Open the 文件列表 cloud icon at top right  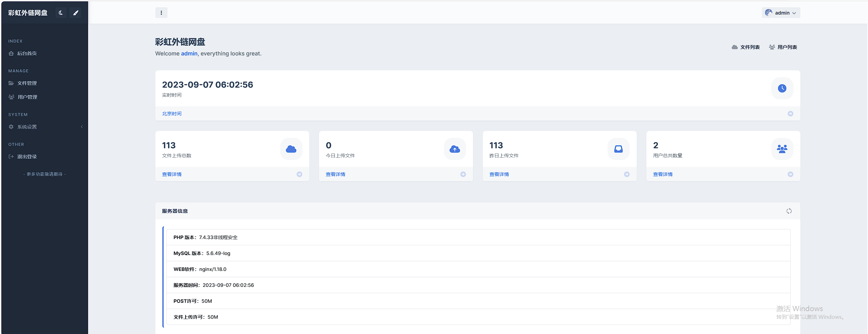click(x=735, y=47)
